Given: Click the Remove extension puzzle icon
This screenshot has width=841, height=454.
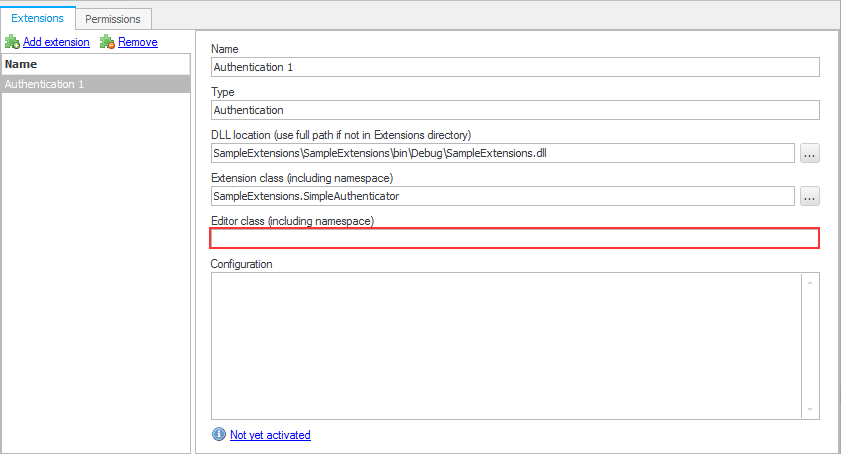Looking at the screenshot, I should pos(107,42).
